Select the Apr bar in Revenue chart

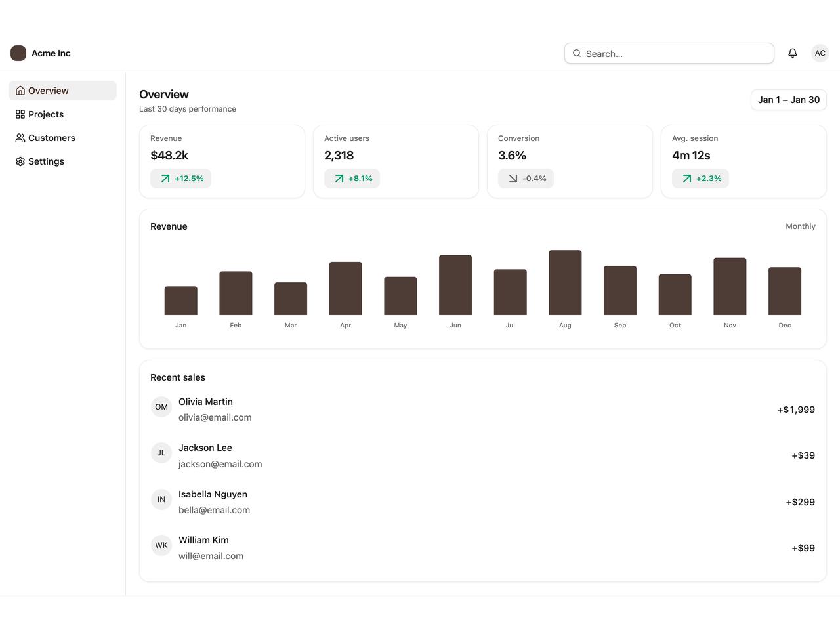346,288
